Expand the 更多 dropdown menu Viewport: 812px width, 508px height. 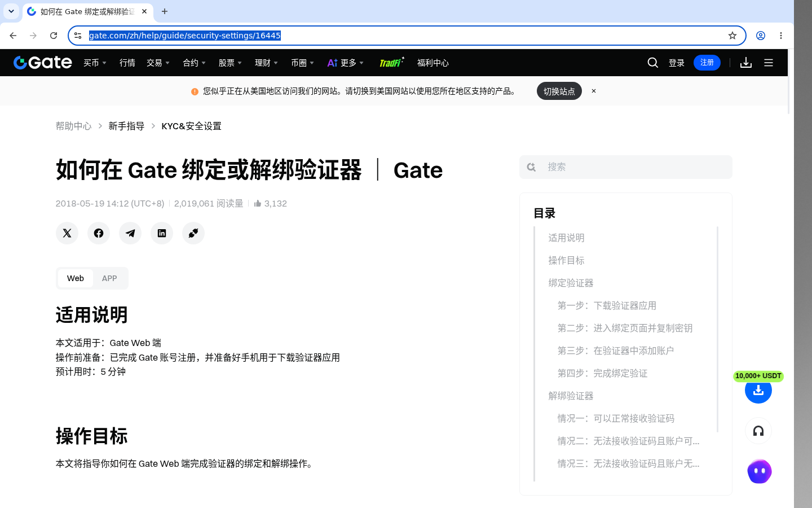click(346, 63)
